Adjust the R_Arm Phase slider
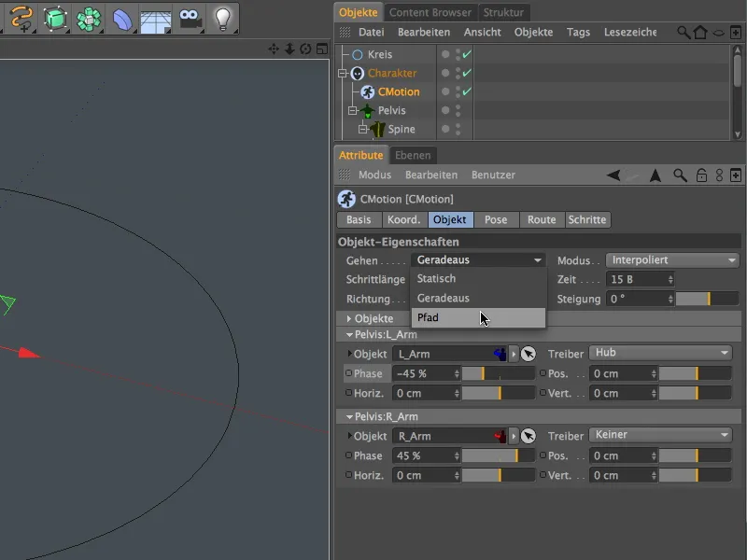Screen dimensions: 747x560 499,455
